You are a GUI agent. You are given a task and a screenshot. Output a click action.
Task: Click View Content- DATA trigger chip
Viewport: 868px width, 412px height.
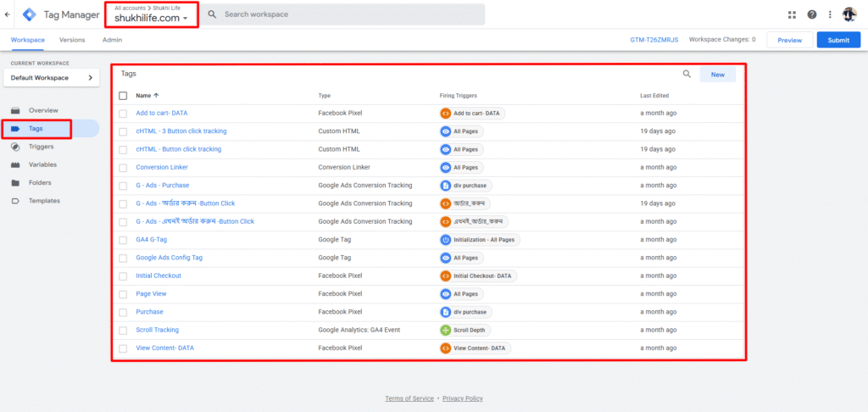click(x=475, y=348)
